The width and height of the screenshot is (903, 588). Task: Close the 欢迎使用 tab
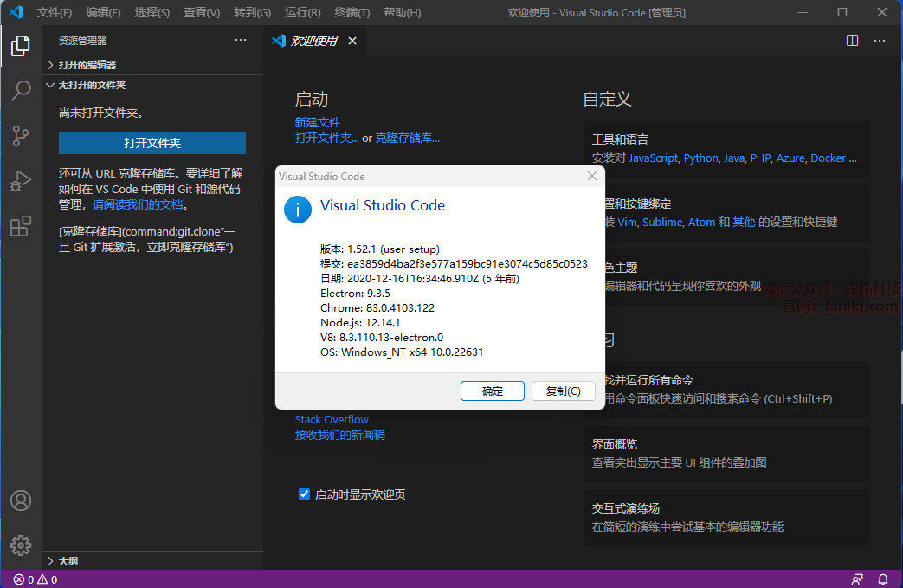pos(352,41)
